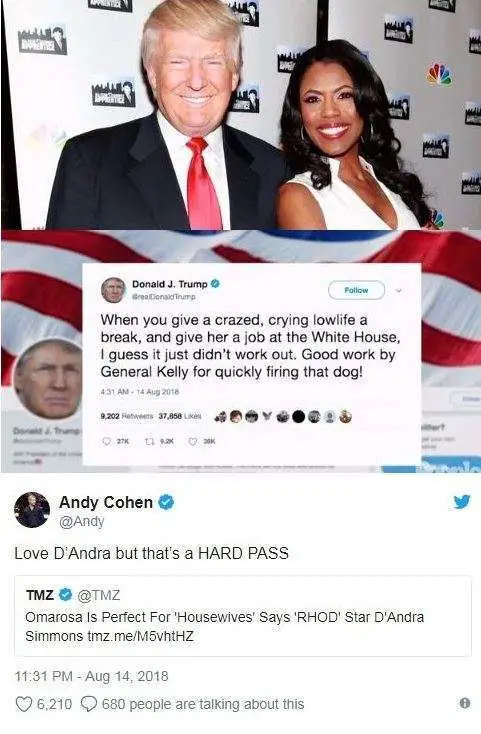Open the quoted TMZ tweet card
The width and height of the screenshot is (481, 734).
point(242,616)
